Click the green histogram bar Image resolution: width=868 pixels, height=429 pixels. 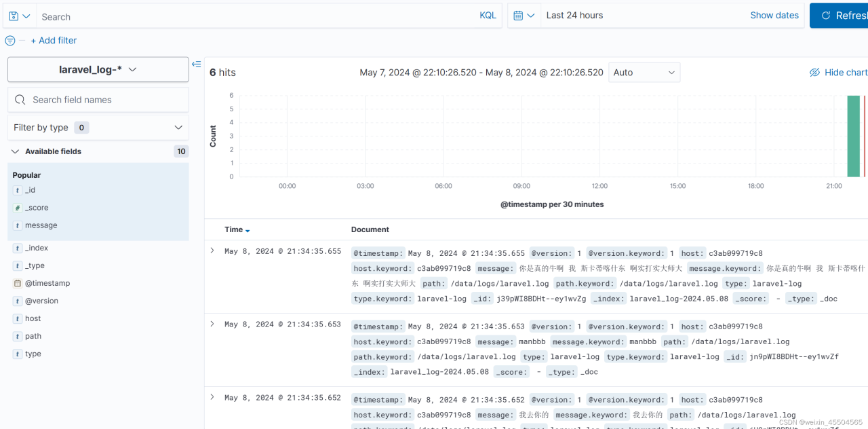click(853, 136)
